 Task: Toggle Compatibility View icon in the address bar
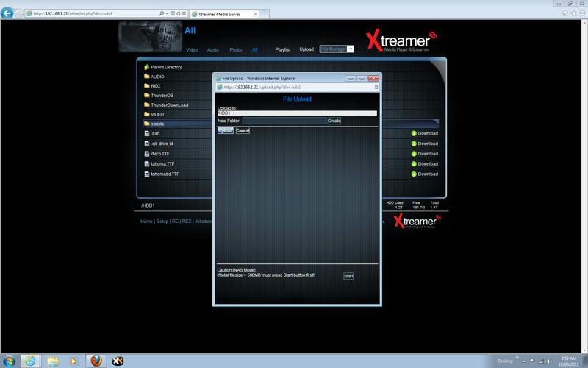173,13
